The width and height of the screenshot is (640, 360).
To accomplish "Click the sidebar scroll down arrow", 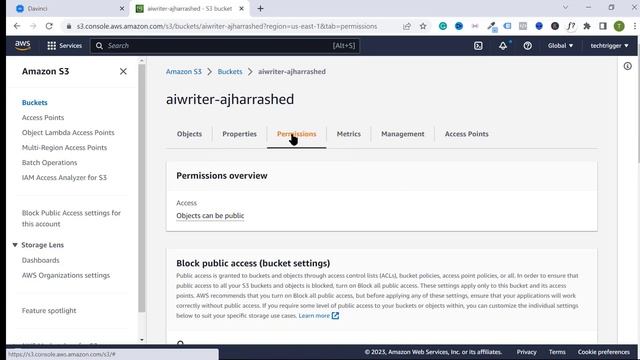I will click(x=142, y=340).
